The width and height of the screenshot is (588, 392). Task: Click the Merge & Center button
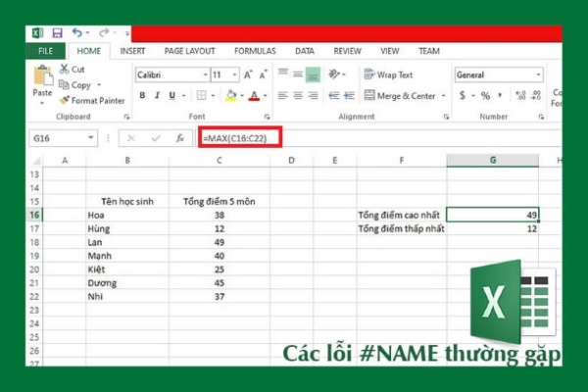click(400, 96)
